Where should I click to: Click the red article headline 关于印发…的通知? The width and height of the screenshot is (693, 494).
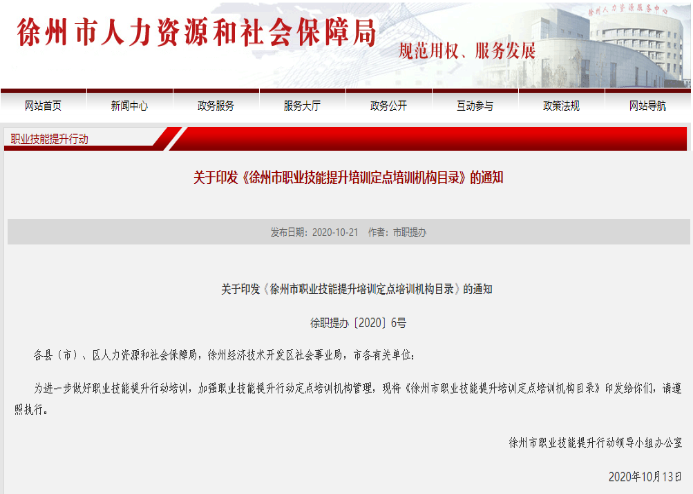346,178
